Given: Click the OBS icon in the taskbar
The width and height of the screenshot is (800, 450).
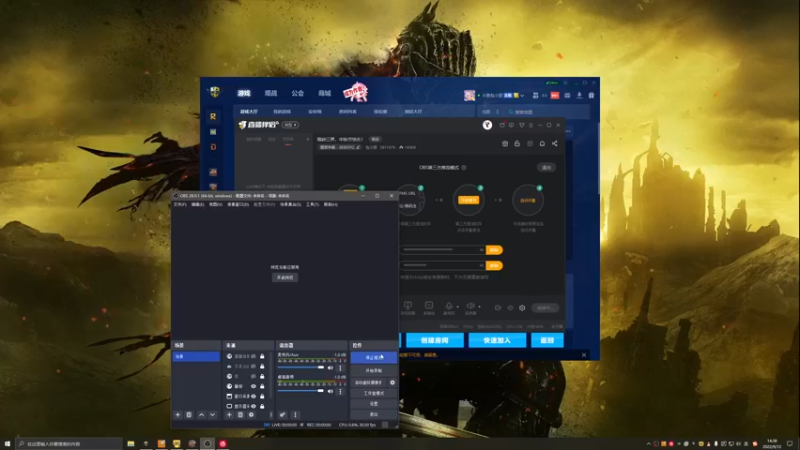Looking at the screenshot, I should pos(207,444).
